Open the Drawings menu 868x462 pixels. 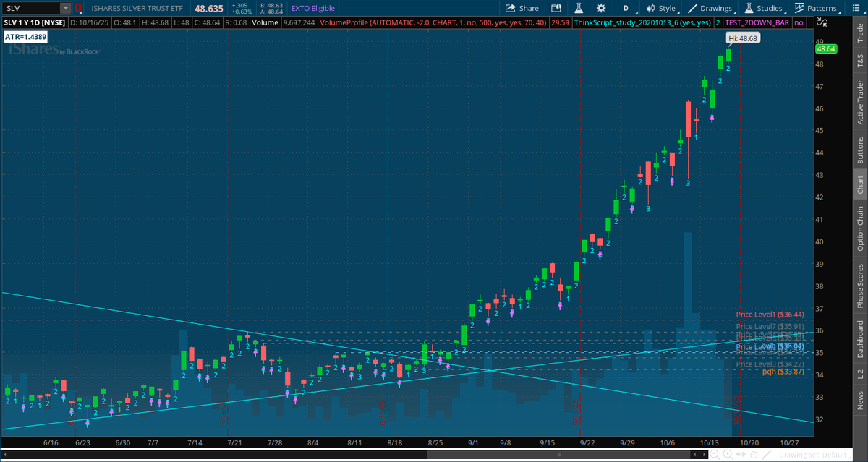(711, 8)
